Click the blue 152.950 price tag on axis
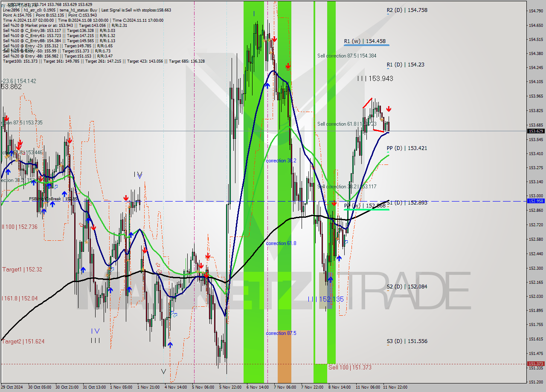The height and width of the screenshot is (392, 546). point(536,201)
